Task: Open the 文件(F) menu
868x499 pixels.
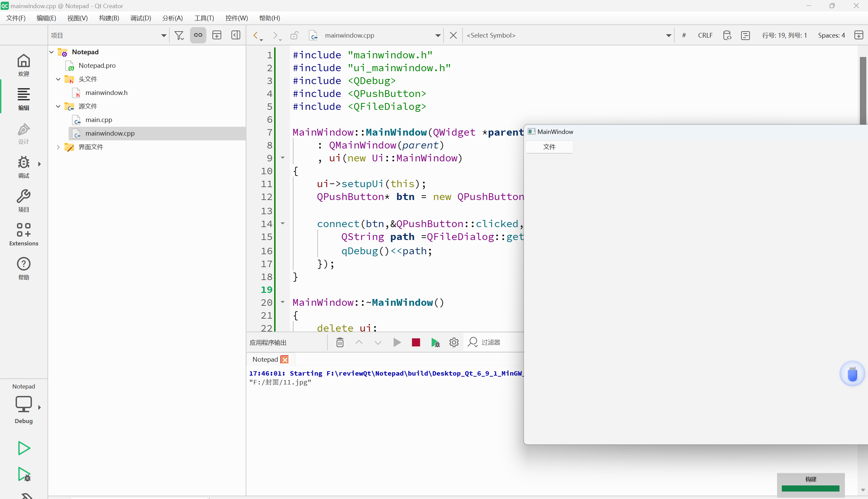Action: point(16,18)
